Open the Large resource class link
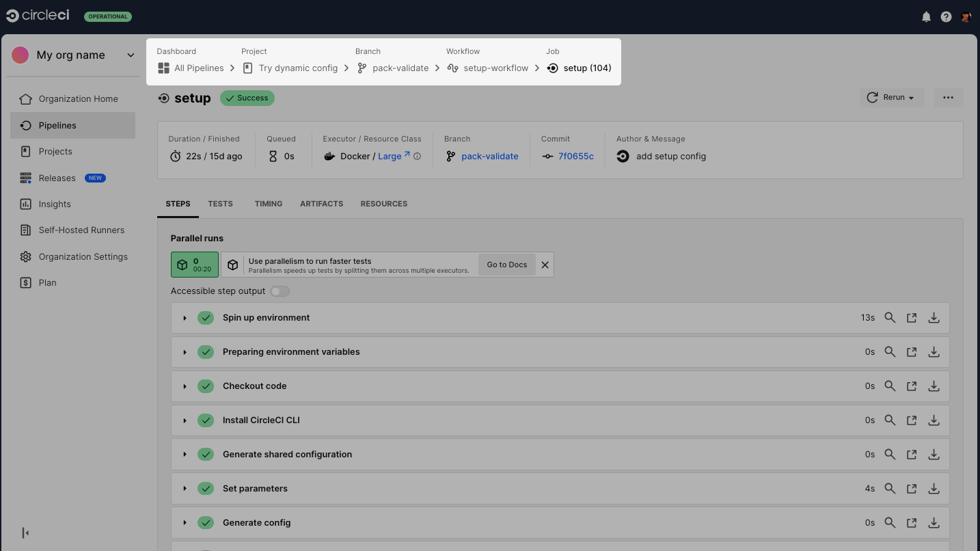The height and width of the screenshot is (551, 980). tap(394, 156)
